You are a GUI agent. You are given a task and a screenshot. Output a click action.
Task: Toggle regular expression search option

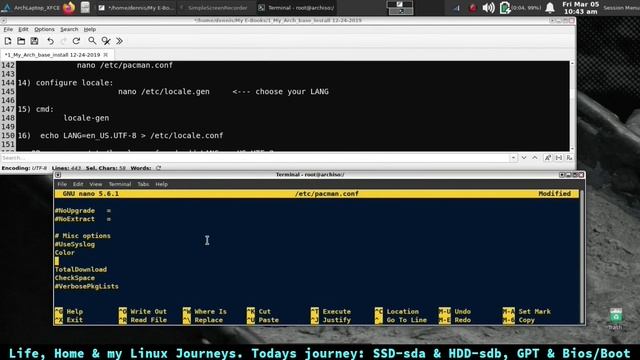click(569, 158)
